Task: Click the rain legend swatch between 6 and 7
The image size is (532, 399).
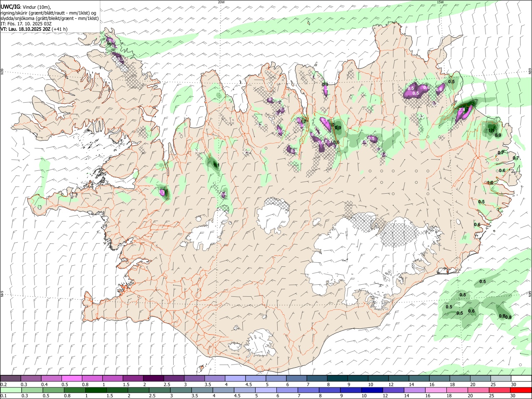Action: point(286,390)
